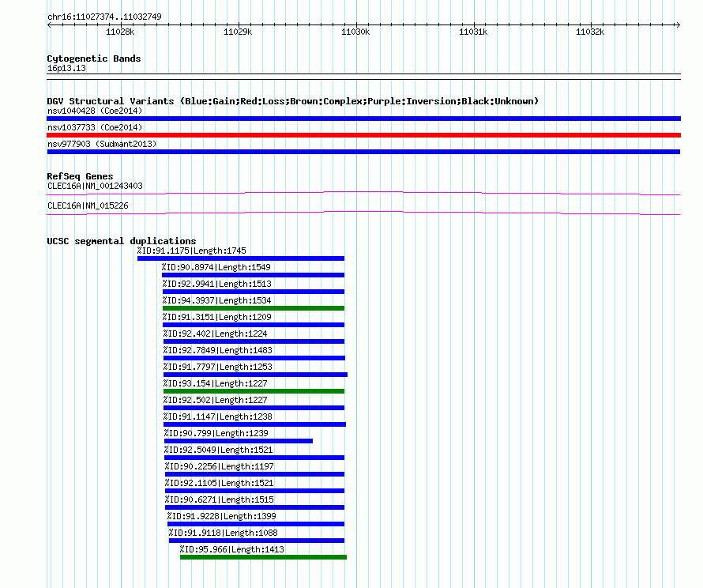703x588 pixels.
Task: Click the 16p13.13 band label
Action: pyautogui.click(x=66, y=68)
